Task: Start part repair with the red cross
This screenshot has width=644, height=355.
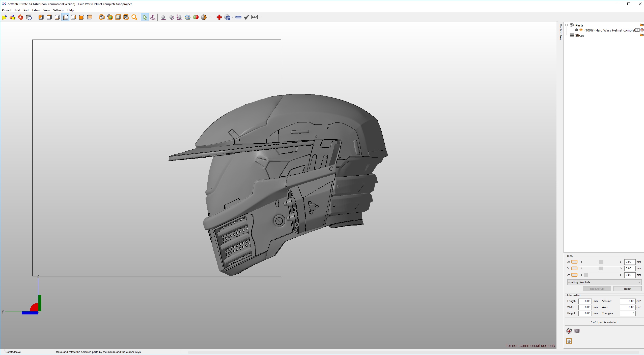Action: coord(219,17)
